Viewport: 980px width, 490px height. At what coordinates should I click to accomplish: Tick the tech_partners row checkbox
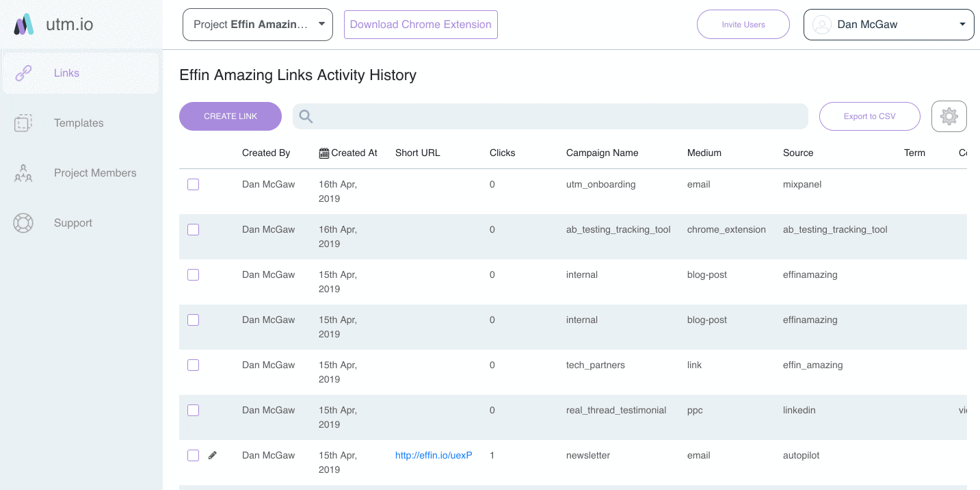tap(194, 365)
